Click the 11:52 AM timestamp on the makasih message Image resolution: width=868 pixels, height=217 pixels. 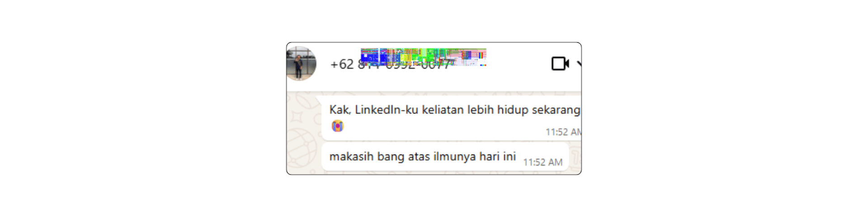542,162
